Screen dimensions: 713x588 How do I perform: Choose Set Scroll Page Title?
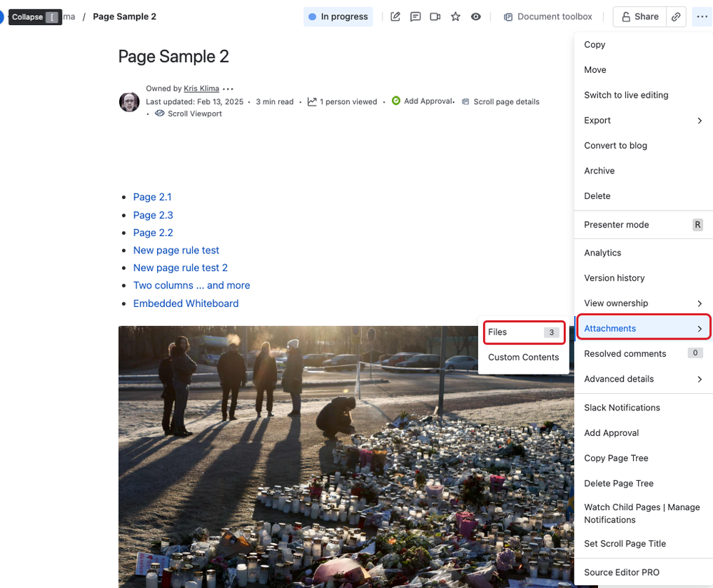pos(643,544)
